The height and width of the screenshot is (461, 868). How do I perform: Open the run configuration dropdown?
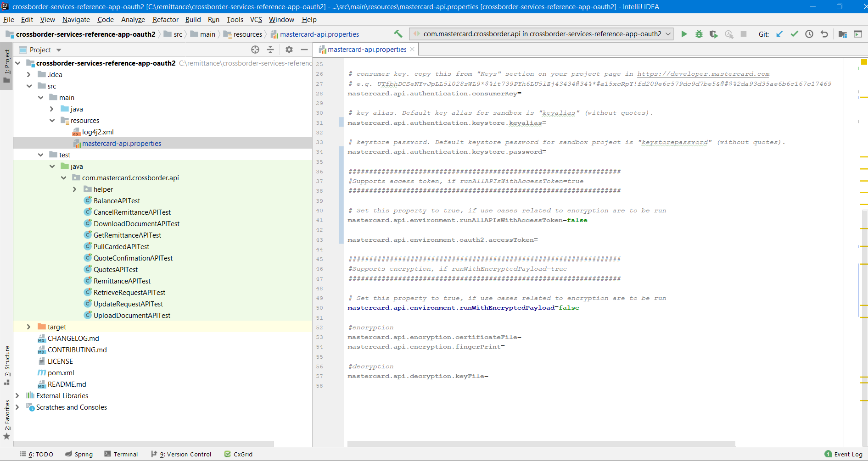coord(541,34)
